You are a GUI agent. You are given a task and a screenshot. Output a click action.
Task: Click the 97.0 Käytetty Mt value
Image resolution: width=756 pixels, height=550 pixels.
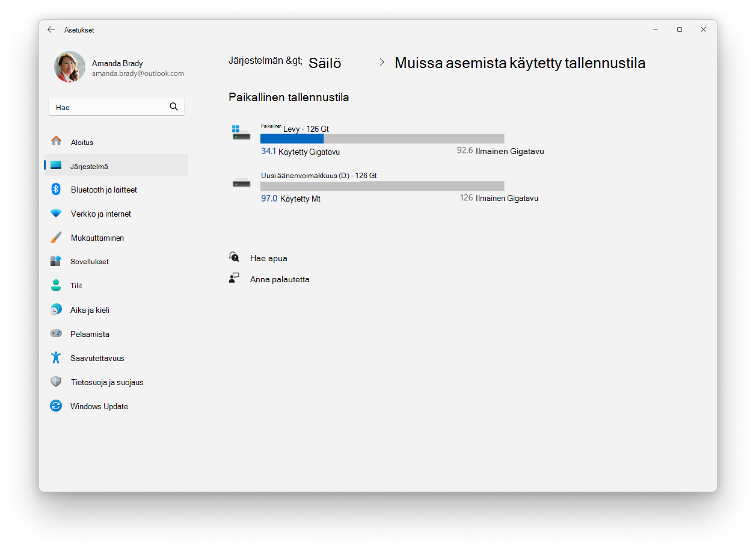tap(290, 198)
